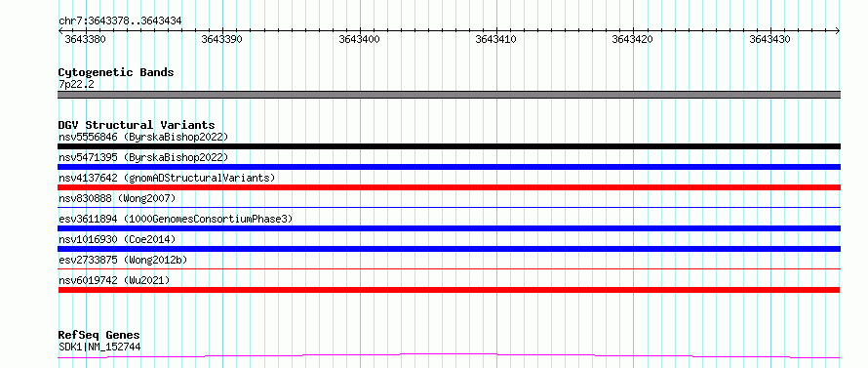Click the left arrow of the ruler
Viewport: 868px width, 368px height.
pos(60,30)
